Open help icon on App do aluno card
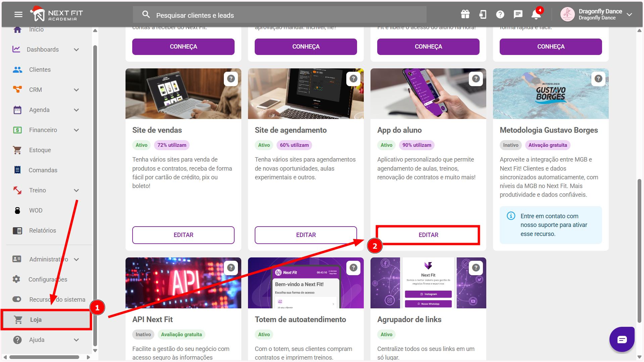This screenshot has width=644, height=362. (476, 79)
